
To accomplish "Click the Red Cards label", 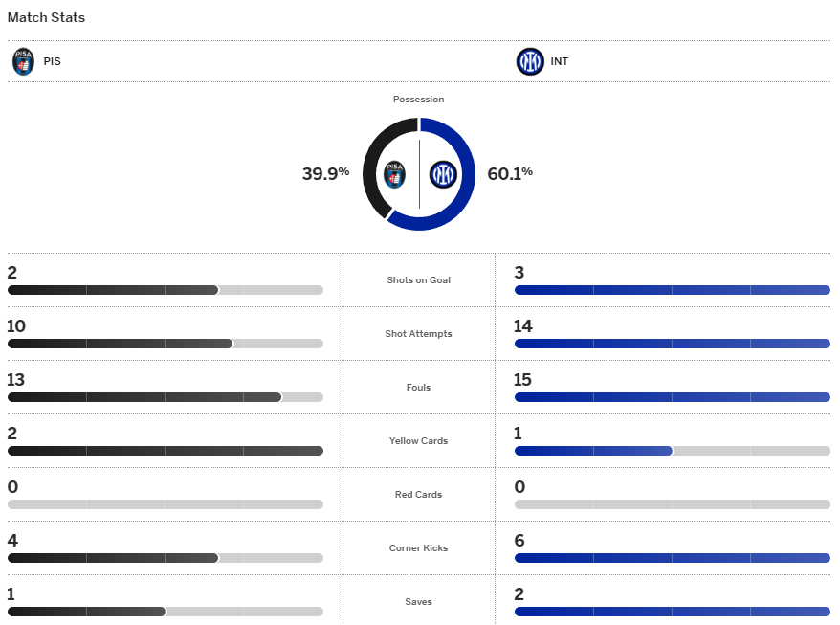I will tap(418, 495).
